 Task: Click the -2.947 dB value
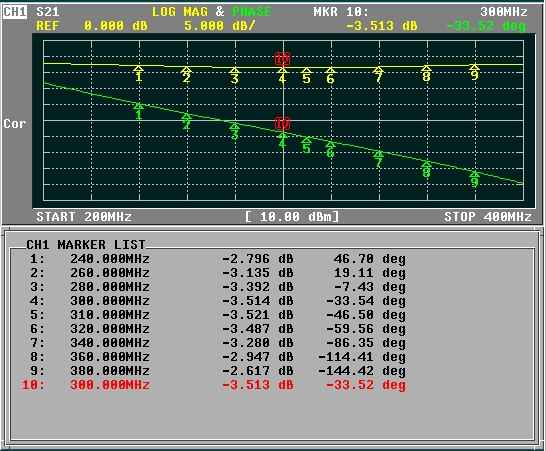258,357
